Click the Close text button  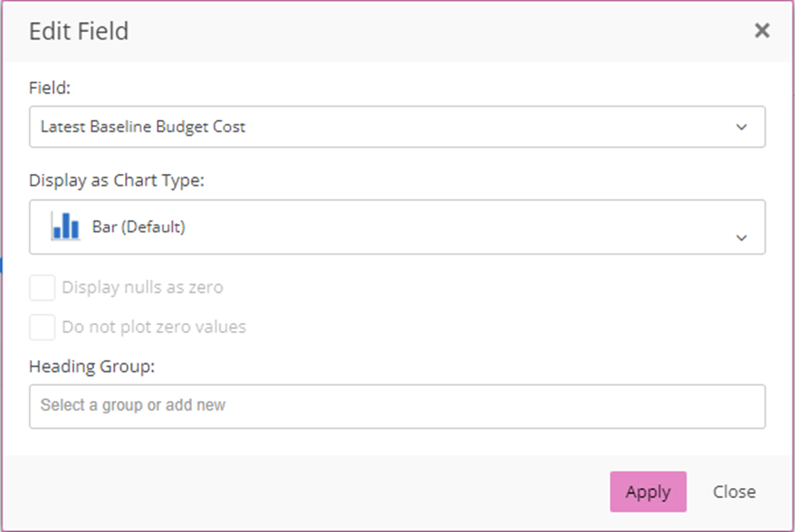[733, 491]
